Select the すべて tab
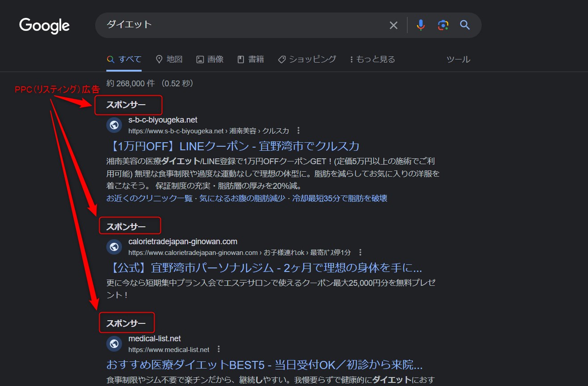 point(124,59)
